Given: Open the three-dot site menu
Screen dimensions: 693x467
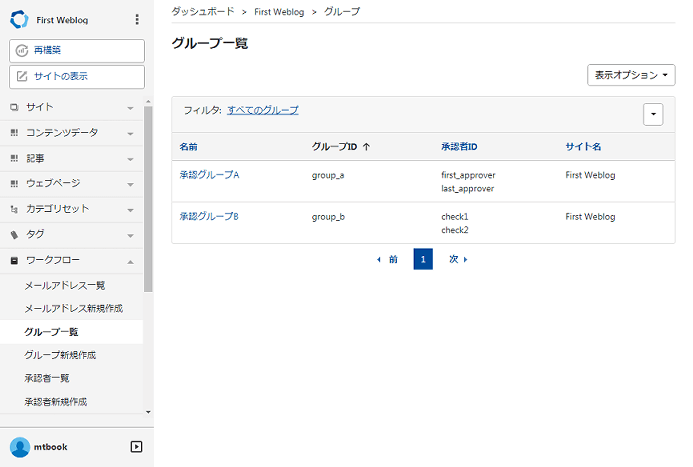Looking at the screenshot, I should 137,19.
